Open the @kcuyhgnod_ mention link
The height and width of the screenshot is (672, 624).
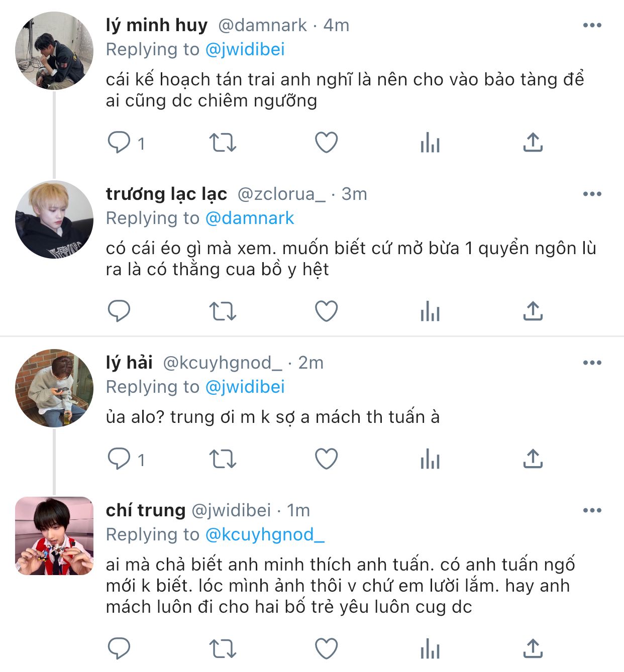265,534
